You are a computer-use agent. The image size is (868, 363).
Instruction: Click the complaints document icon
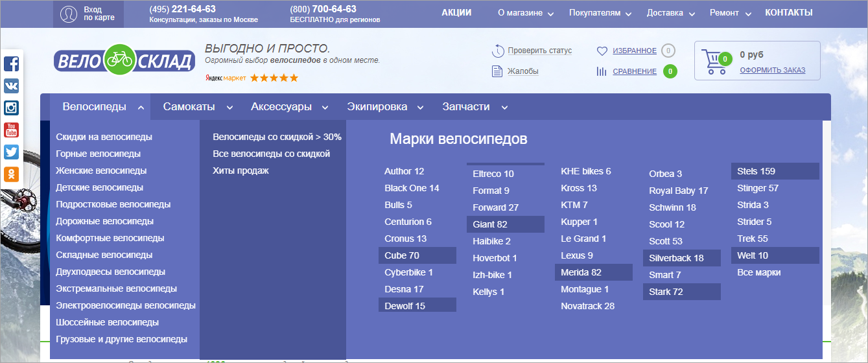pyautogui.click(x=497, y=71)
